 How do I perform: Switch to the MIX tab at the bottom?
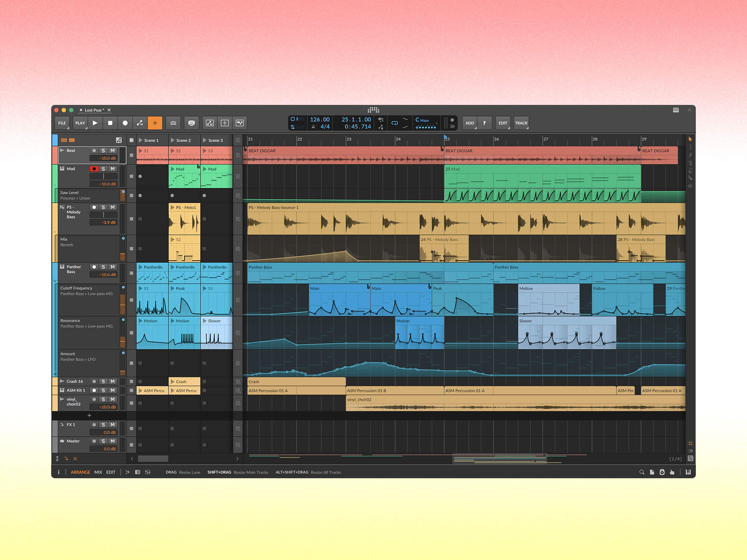point(98,472)
